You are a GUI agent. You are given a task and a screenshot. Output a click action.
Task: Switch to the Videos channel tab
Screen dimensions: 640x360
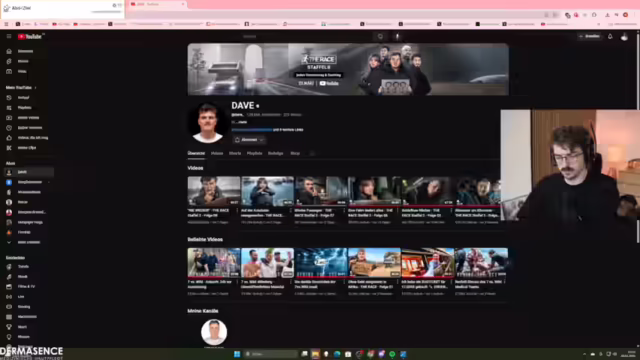click(x=217, y=153)
